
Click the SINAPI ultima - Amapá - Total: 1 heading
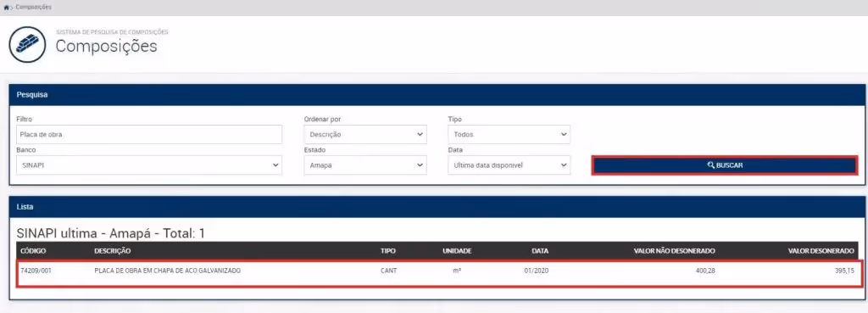click(x=111, y=233)
